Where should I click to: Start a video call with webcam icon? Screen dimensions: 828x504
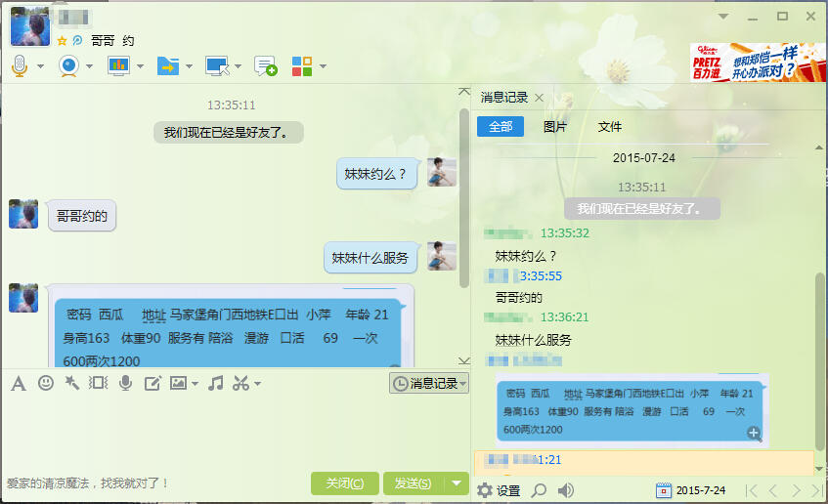[68, 66]
